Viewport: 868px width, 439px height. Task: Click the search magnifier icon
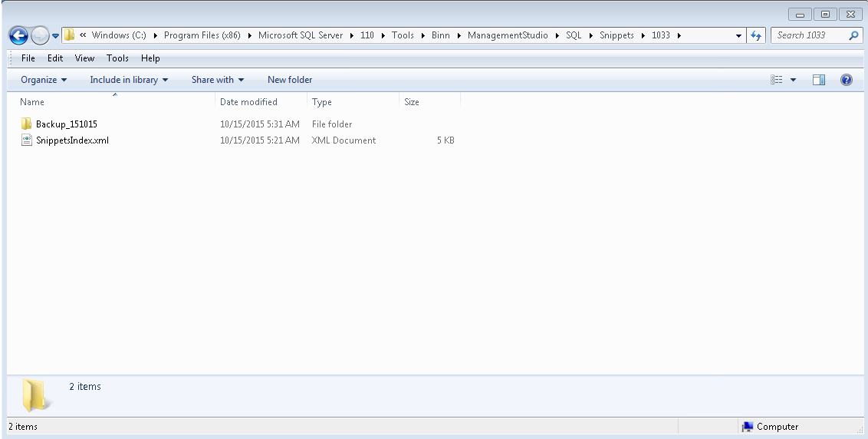click(x=853, y=35)
